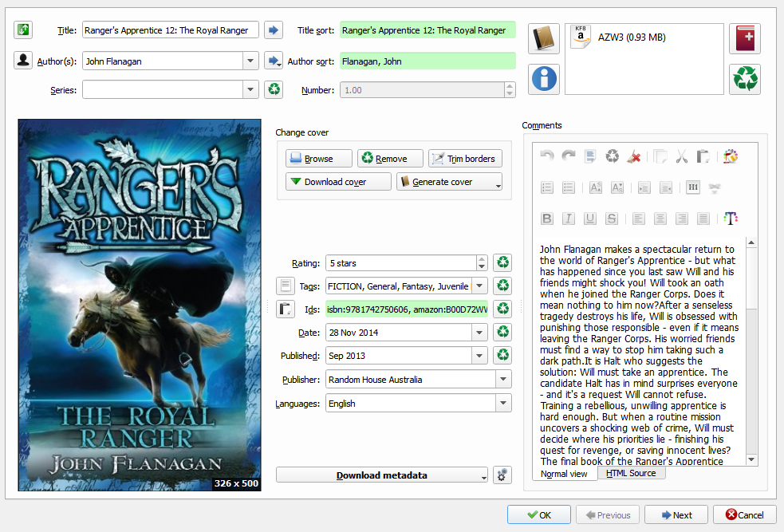This screenshot has height=532, width=784.
Task: Expand the Languages dropdown
Action: click(503, 403)
